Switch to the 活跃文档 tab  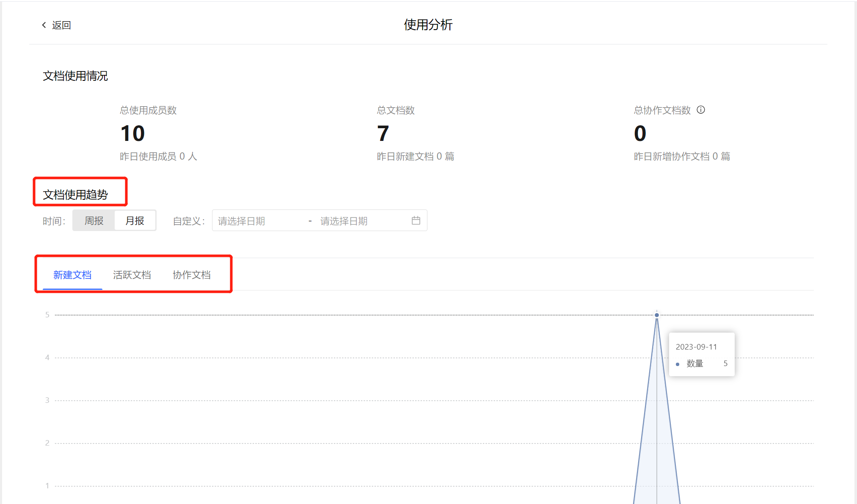pos(132,275)
